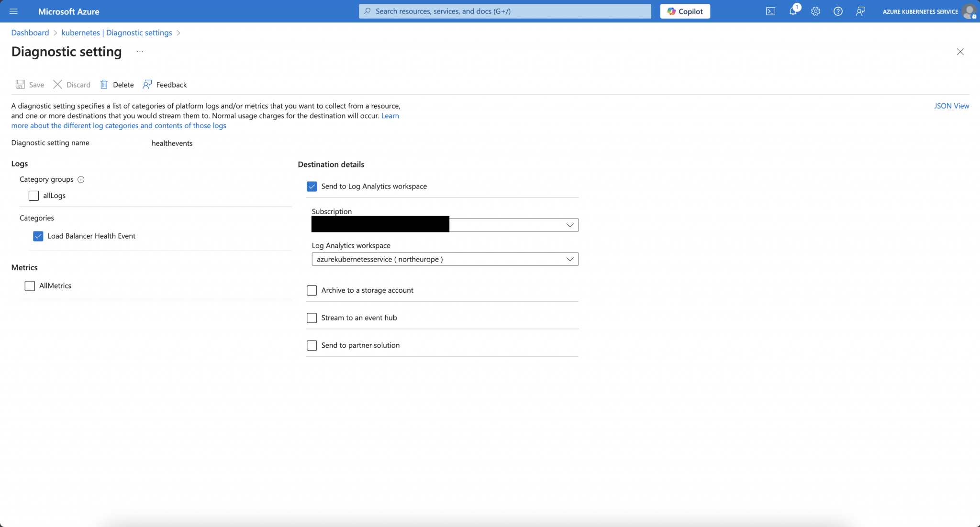This screenshot has width=980, height=527.
Task: Open the help and support icon
Action: click(838, 11)
